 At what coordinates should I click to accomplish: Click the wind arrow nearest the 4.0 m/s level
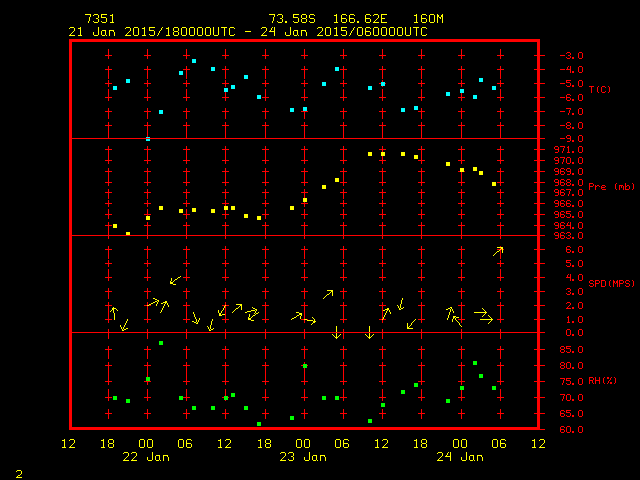(176, 280)
